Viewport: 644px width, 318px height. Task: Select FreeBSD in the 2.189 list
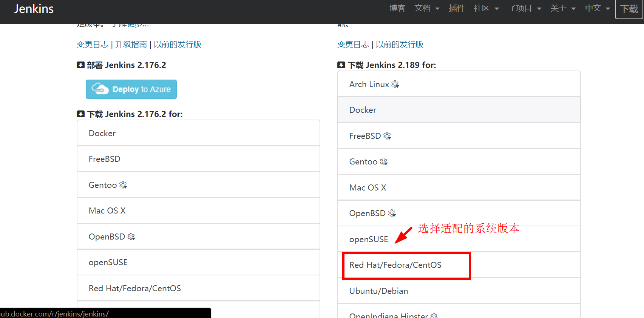click(459, 136)
